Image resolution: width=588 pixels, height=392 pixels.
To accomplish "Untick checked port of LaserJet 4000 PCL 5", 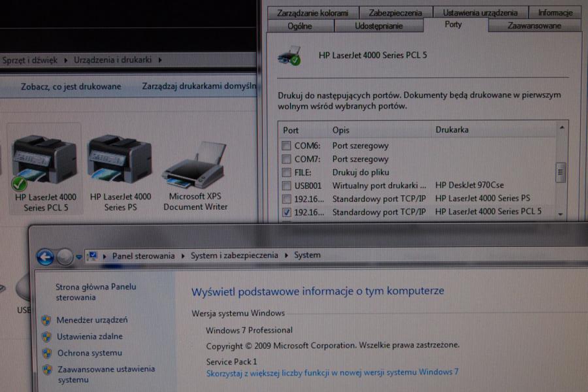I will tap(287, 212).
